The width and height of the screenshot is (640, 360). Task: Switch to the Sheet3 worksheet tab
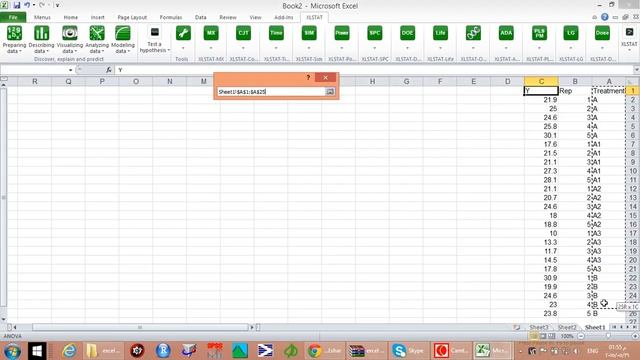pos(539,327)
